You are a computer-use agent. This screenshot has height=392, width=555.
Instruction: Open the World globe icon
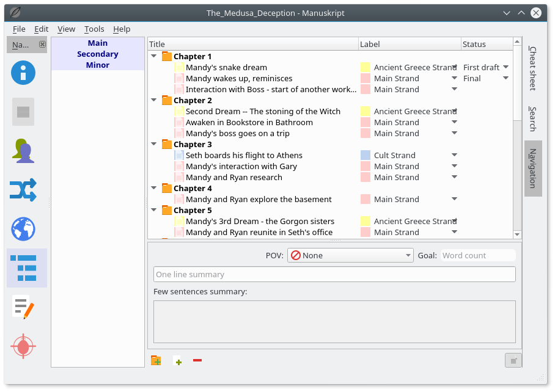(23, 229)
